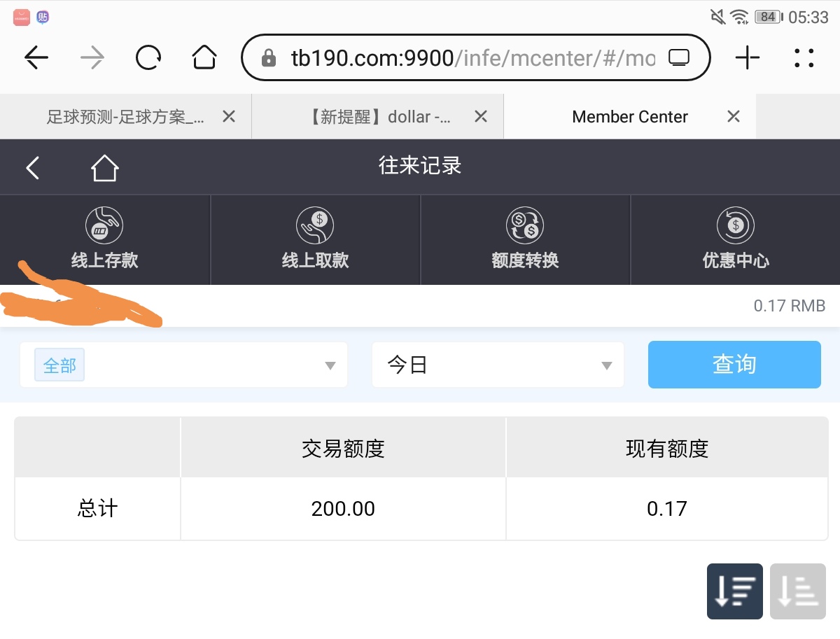840x639 pixels.
Task: Open new tab with plus icon
Action: coord(748,58)
